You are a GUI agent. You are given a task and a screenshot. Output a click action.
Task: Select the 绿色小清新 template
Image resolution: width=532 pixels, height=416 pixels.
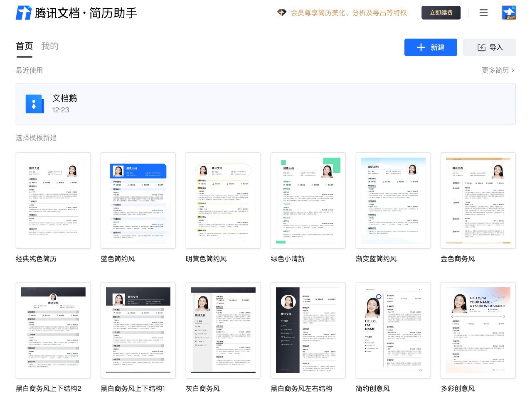(308, 201)
